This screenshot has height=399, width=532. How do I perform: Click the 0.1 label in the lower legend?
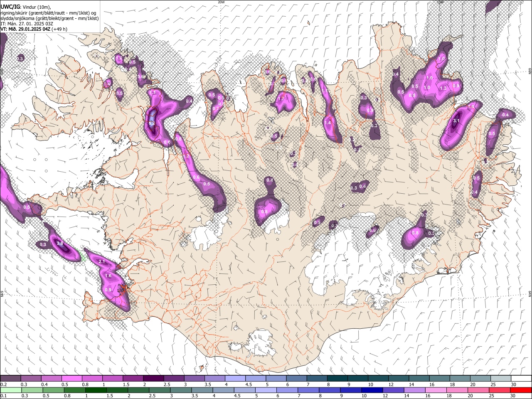click(x=4, y=396)
